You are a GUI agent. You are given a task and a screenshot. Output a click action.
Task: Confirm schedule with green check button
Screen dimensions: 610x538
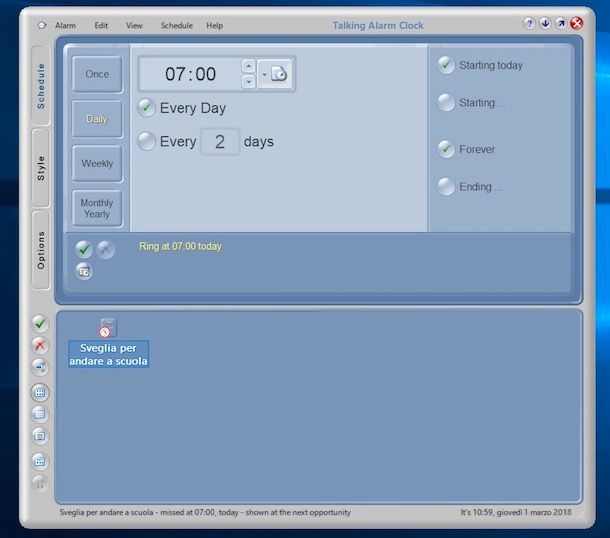coord(84,249)
